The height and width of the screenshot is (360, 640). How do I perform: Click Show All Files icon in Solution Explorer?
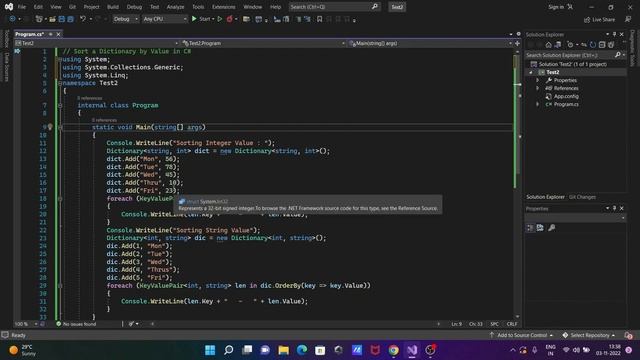(x=611, y=44)
